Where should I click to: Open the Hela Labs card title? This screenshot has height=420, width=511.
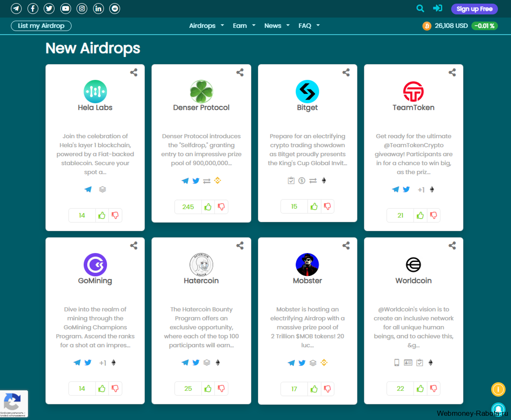(x=95, y=108)
